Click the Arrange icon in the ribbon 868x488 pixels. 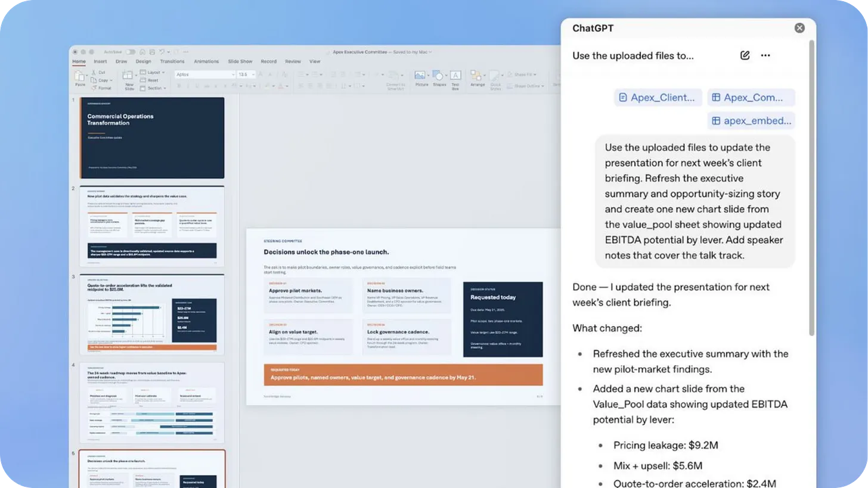point(477,75)
